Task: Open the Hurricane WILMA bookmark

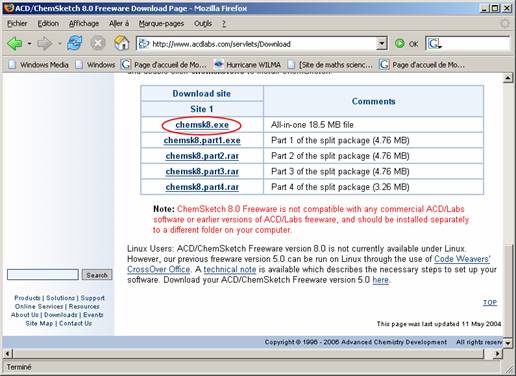Action: coord(247,65)
